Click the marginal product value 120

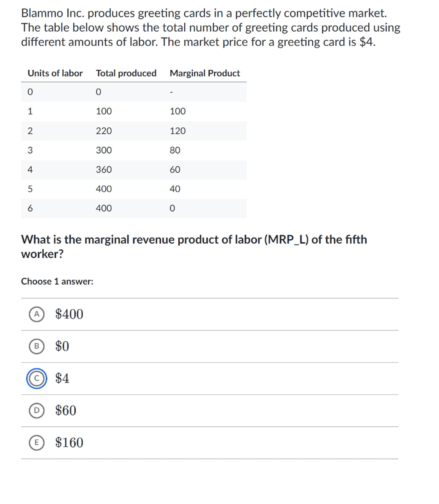(x=178, y=131)
